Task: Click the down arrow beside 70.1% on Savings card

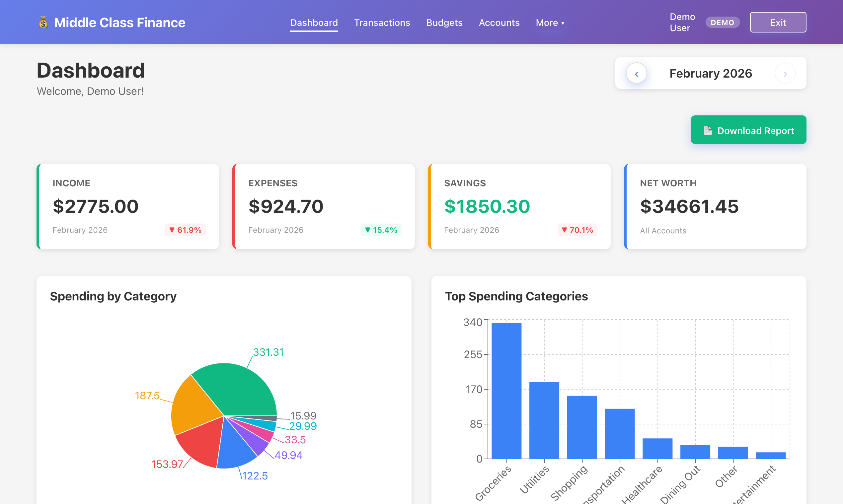Action: coord(564,230)
